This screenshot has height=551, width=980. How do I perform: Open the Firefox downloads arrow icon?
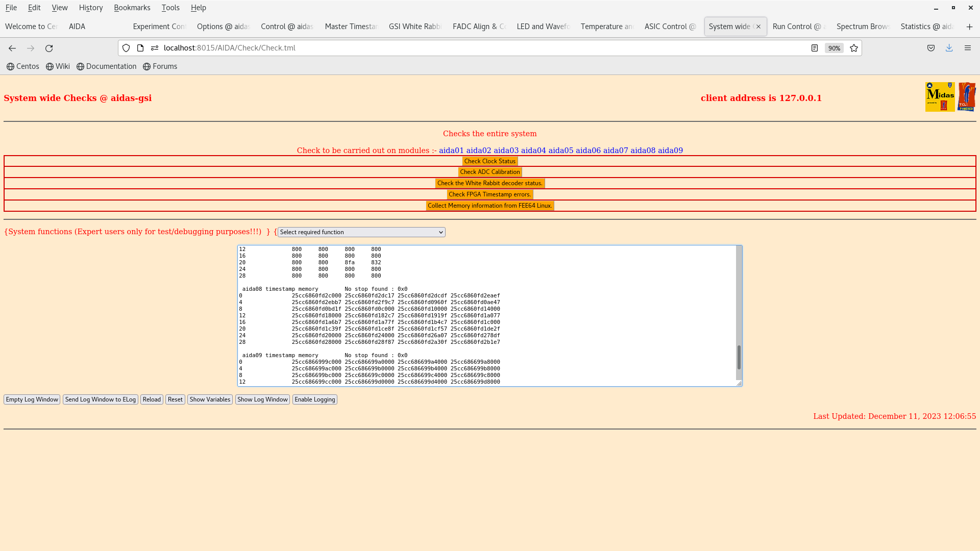(x=949, y=48)
